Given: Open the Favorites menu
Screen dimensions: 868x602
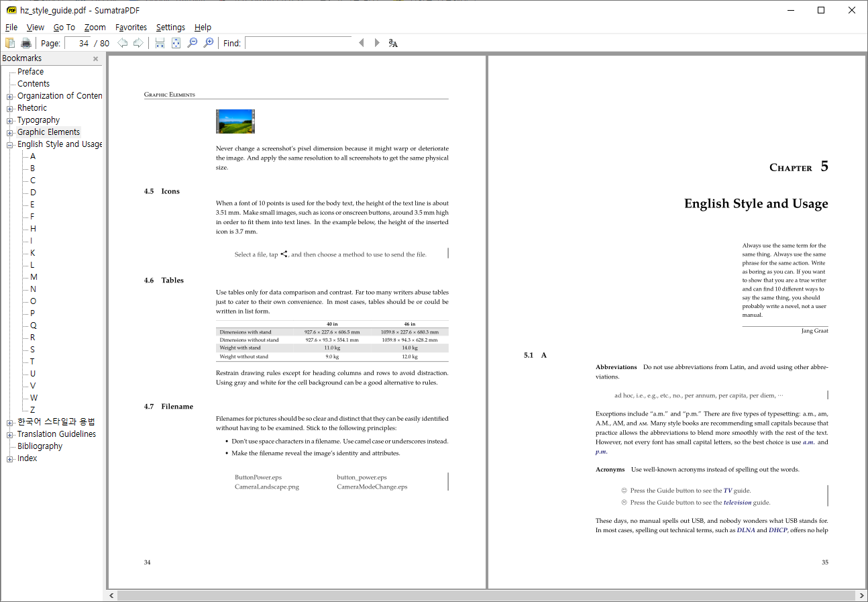Looking at the screenshot, I should click(x=131, y=28).
